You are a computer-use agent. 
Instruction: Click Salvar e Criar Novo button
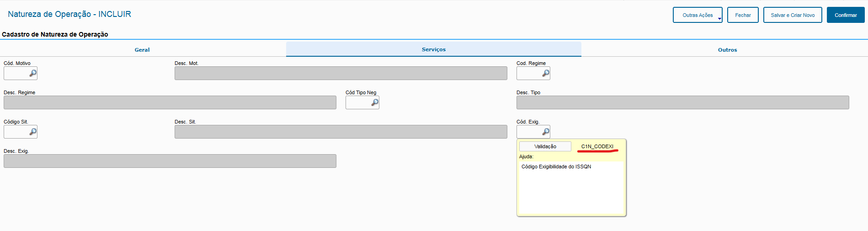[x=793, y=15]
